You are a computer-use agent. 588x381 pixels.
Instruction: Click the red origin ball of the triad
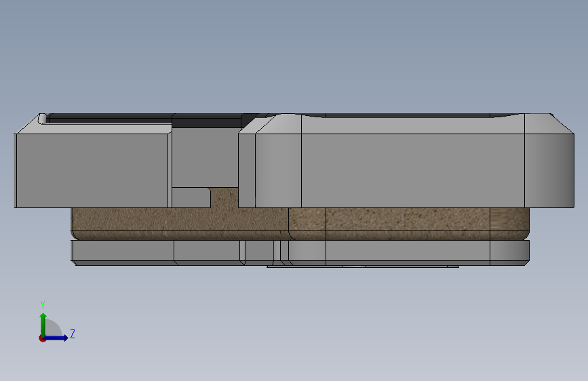point(42,338)
